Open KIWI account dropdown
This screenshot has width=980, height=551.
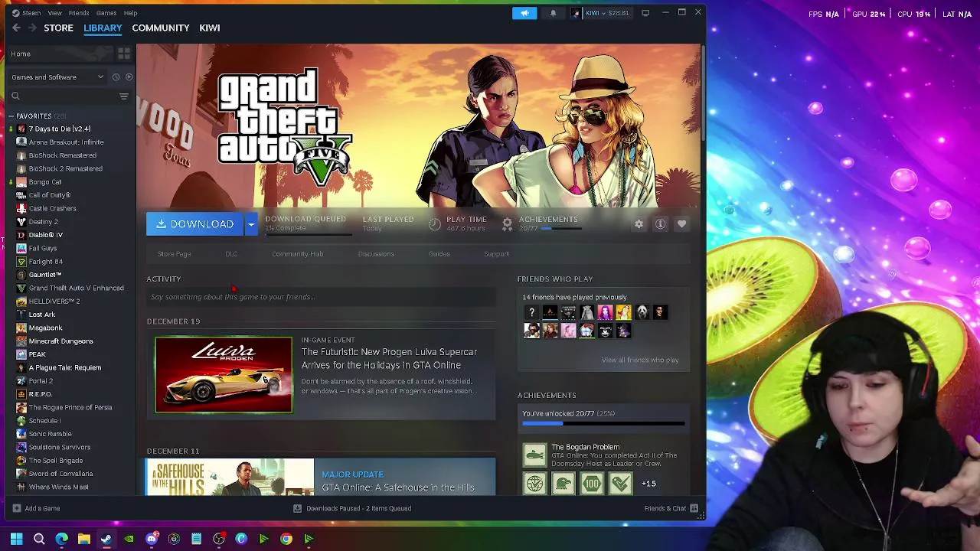coord(603,13)
